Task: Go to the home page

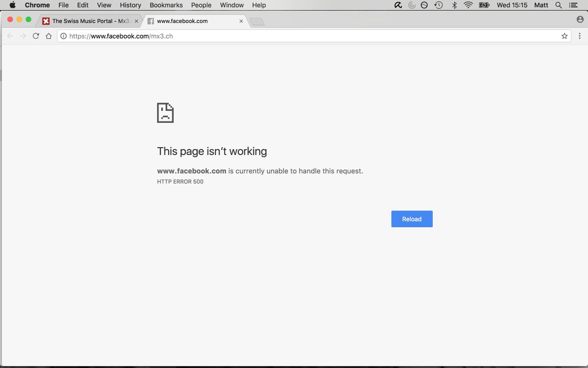Action: click(x=49, y=36)
